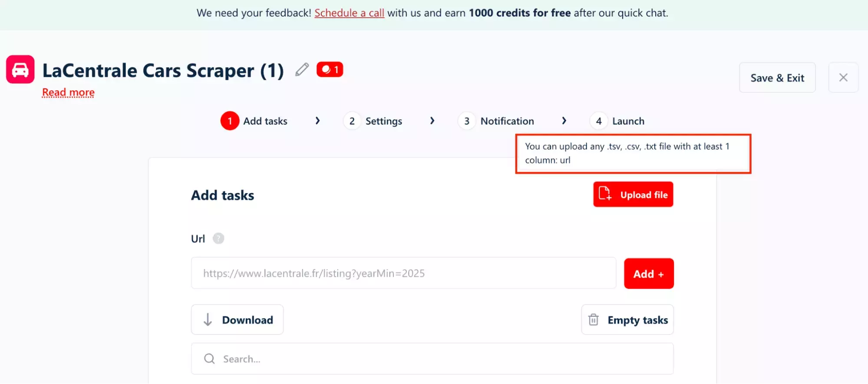Click the 'Add tasks' section heading
Image resolution: width=868 pixels, height=384 pixels.
(223, 195)
